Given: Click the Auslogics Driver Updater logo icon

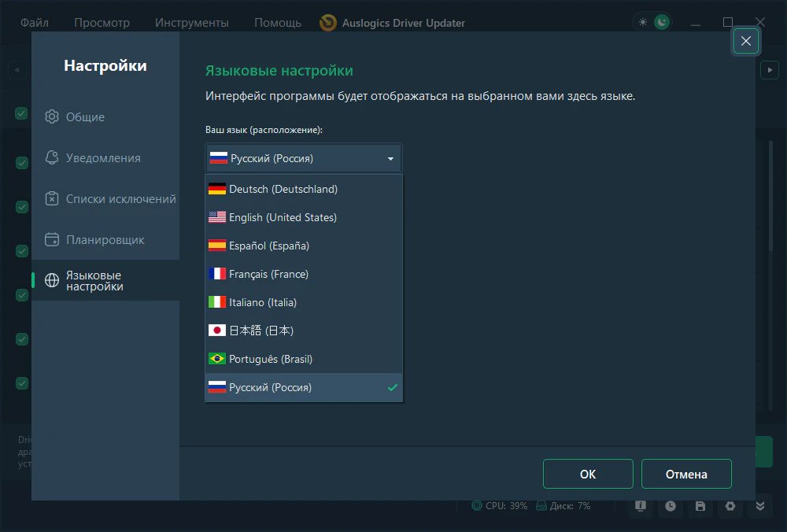Looking at the screenshot, I should pyautogui.click(x=328, y=23).
